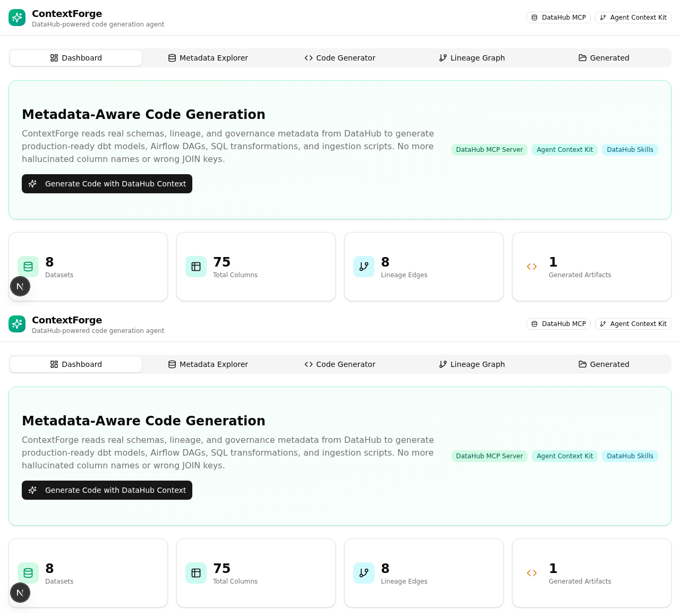
Task: Click the Lineage Edges branch icon in the upper card row
Action: click(x=364, y=267)
